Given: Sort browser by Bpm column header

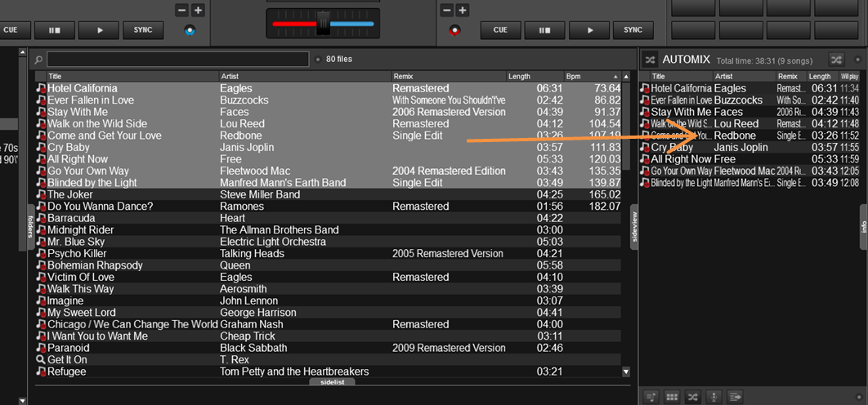Looking at the screenshot, I should click(593, 77).
